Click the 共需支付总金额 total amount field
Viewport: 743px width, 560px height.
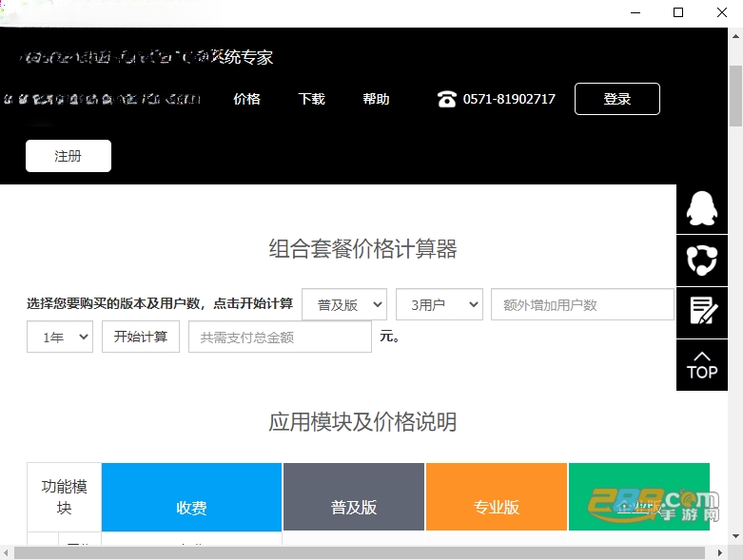(280, 337)
